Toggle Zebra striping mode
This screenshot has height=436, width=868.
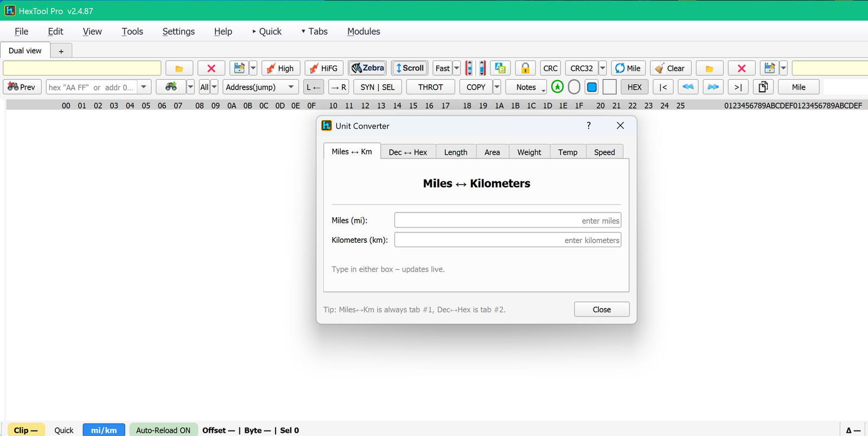[x=367, y=68]
